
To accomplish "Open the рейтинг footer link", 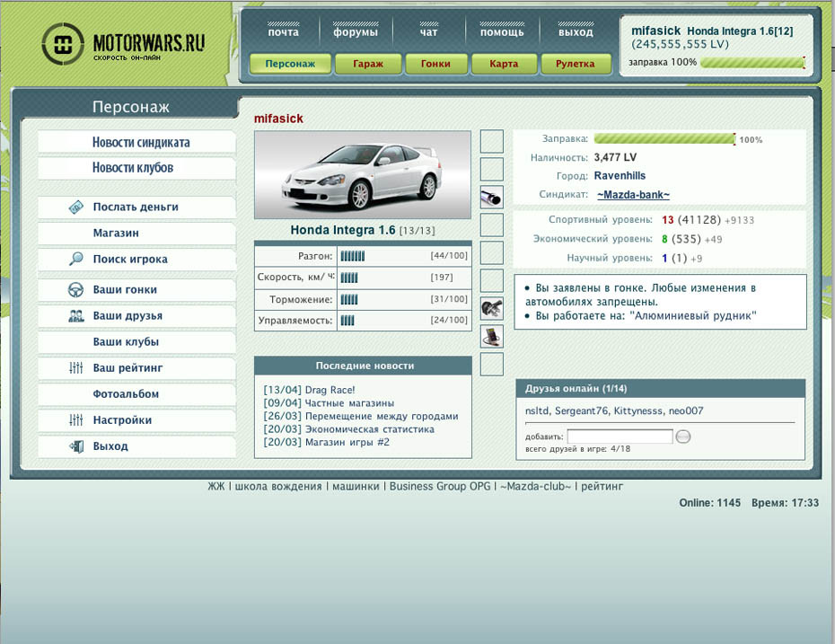I will (x=602, y=486).
